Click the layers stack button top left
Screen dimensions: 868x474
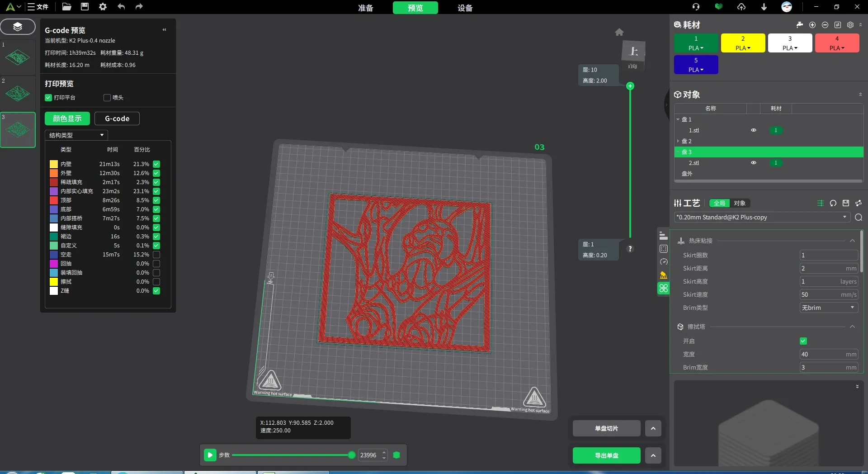(x=18, y=27)
